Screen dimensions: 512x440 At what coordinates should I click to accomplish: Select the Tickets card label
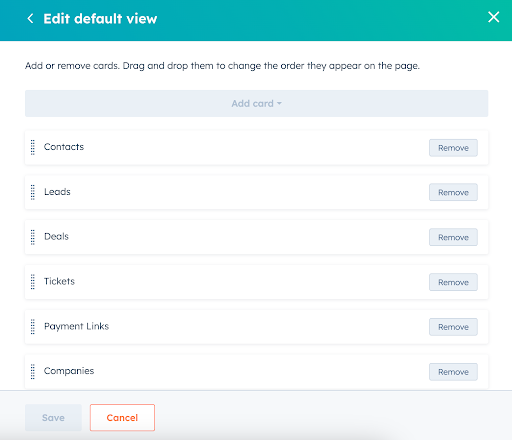[x=59, y=281]
